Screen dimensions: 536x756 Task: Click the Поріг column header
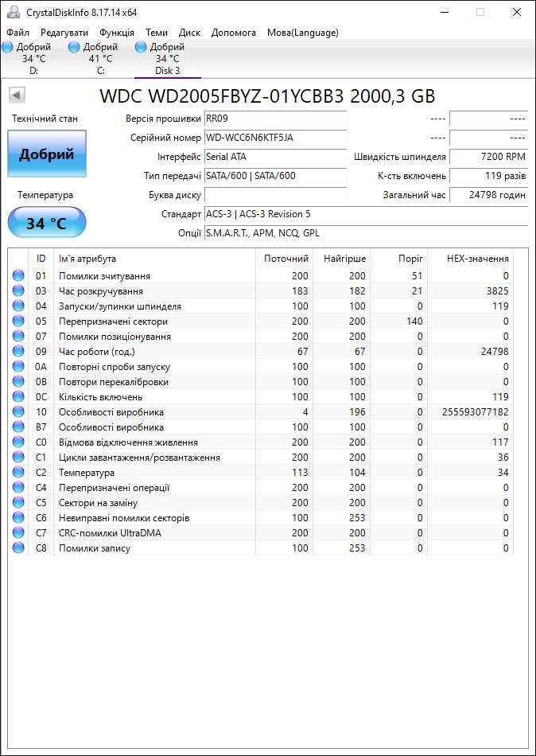click(x=399, y=259)
